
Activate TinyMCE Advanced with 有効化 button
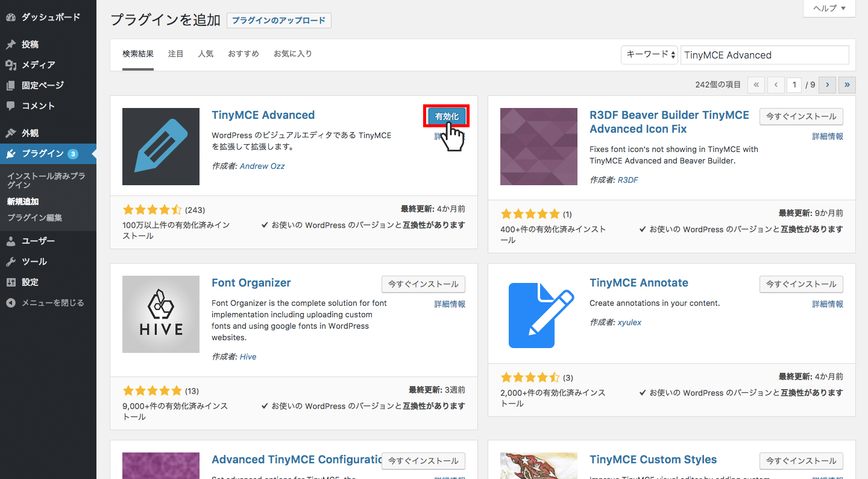point(447,116)
